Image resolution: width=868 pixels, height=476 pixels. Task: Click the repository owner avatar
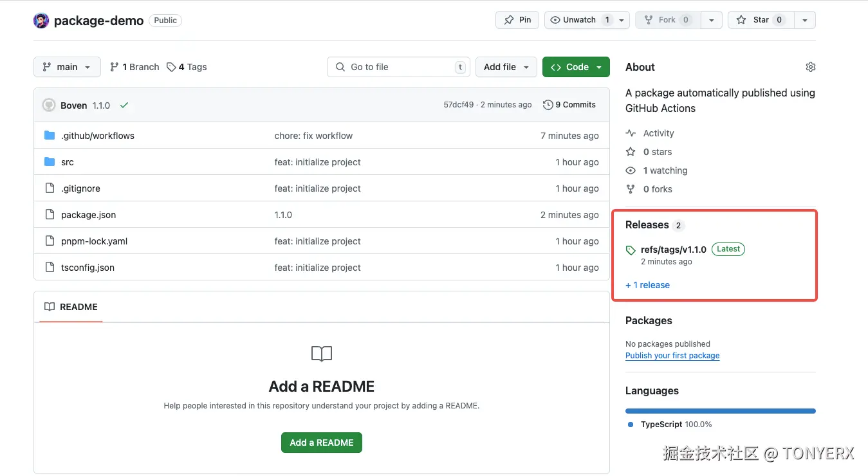click(41, 21)
